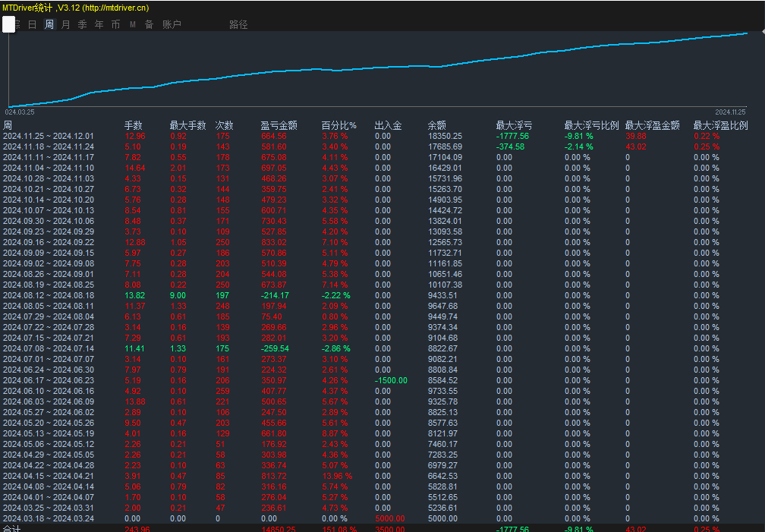Click the end of equity curve line
The image size is (765, 532).
747,33
